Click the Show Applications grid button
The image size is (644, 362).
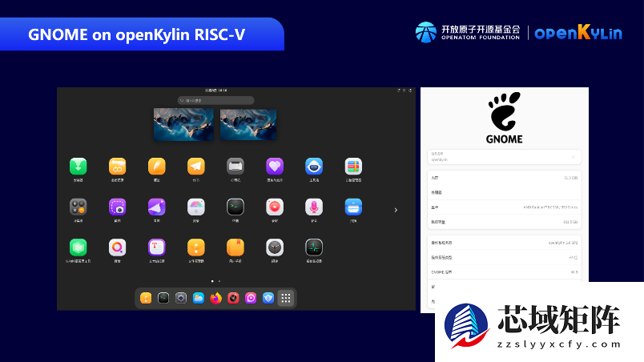(286, 298)
